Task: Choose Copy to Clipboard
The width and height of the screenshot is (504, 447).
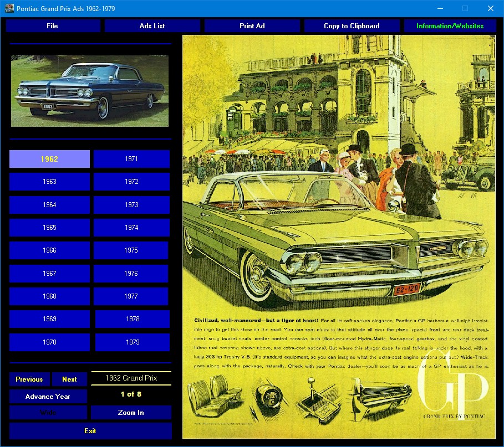Action: pyautogui.click(x=352, y=26)
